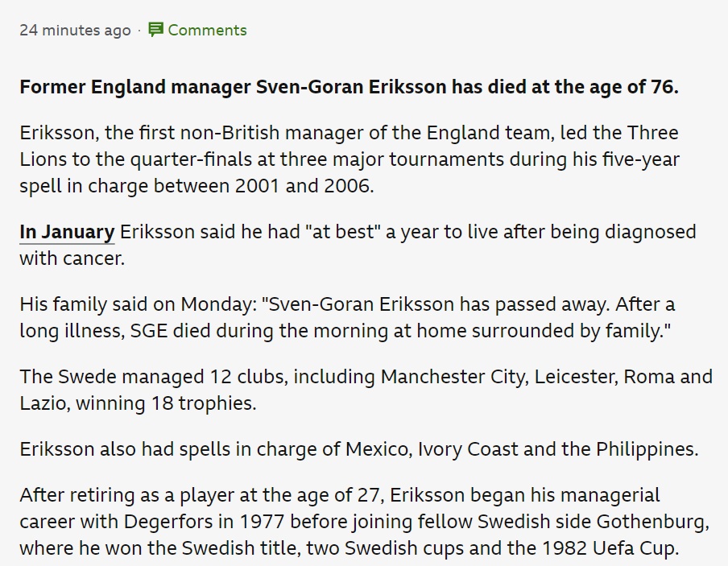Follow the "In January" hyperlink
This screenshot has height=566, width=728.
tap(67, 232)
